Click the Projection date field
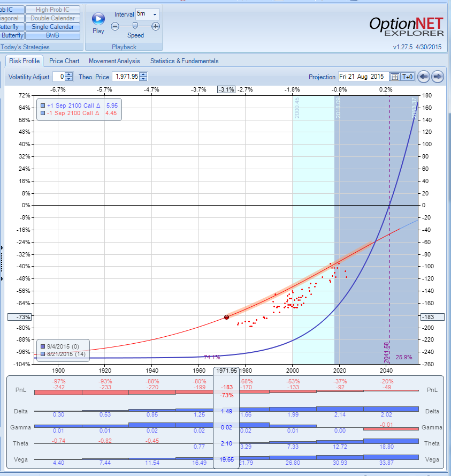The height and width of the screenshot is (476, 451). coord(363,77)
